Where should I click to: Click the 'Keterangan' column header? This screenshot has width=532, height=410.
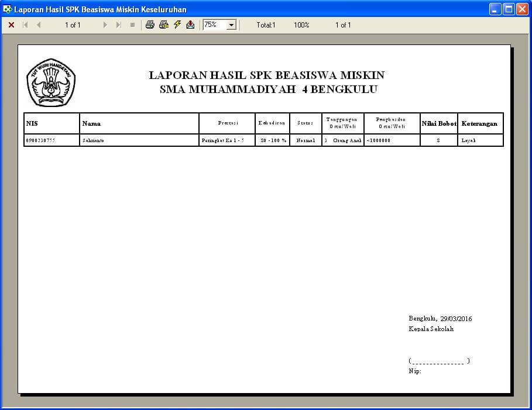479,123
